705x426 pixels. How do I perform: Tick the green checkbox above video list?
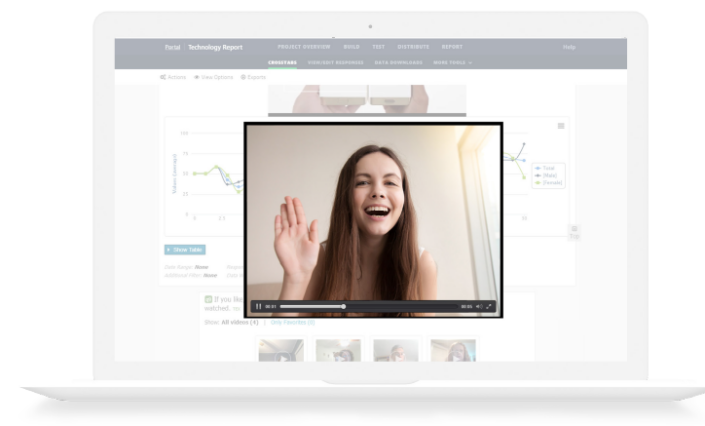[208, 299]
